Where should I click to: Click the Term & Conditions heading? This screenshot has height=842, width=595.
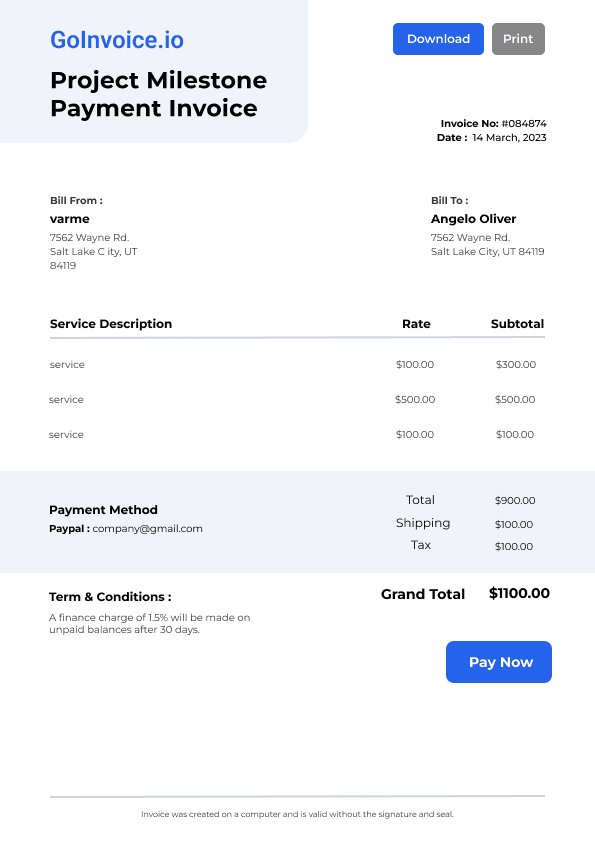pyautogui.click(x=110, y=597)
